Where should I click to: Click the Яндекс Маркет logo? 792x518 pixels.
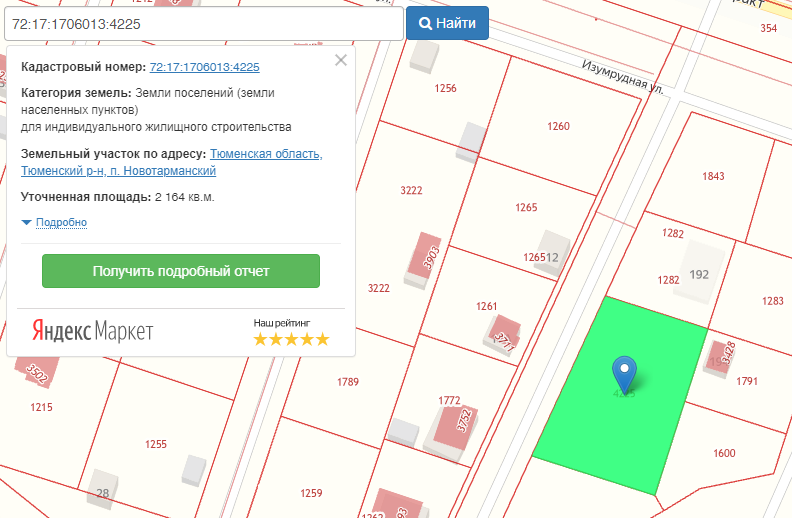(x=91, y=331)
